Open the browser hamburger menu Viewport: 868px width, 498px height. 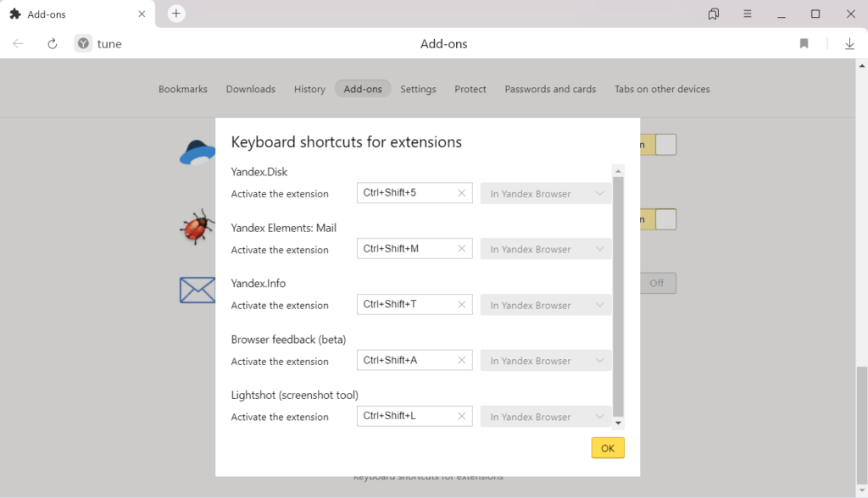tap(748, 14)
